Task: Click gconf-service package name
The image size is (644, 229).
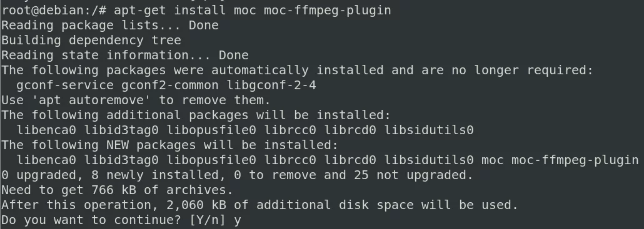Action: click(65, 85)
